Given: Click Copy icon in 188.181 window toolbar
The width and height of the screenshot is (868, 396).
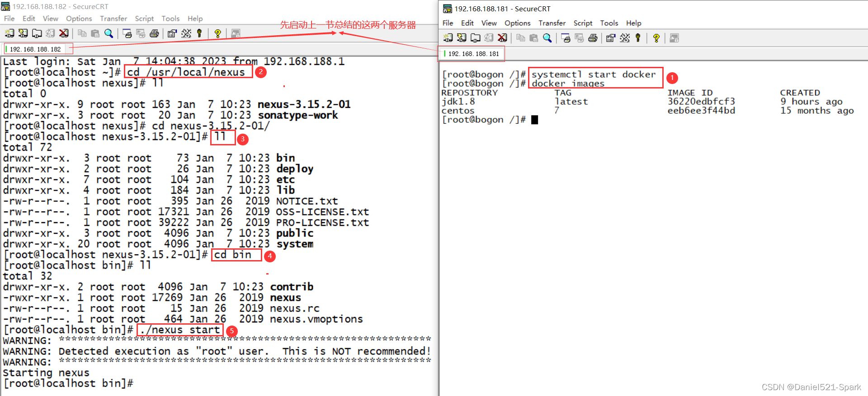Looking at the screenshot, I should click(520, 38).
